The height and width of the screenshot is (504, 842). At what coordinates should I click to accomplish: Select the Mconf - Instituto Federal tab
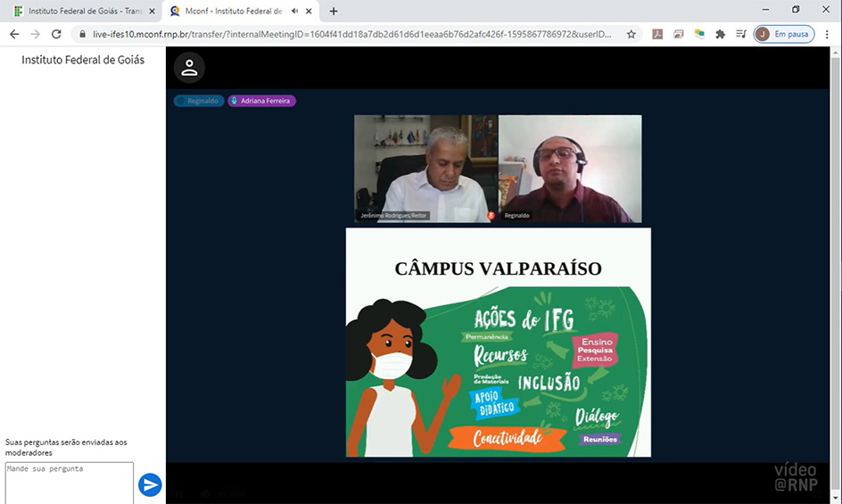(x=232, y=12)
